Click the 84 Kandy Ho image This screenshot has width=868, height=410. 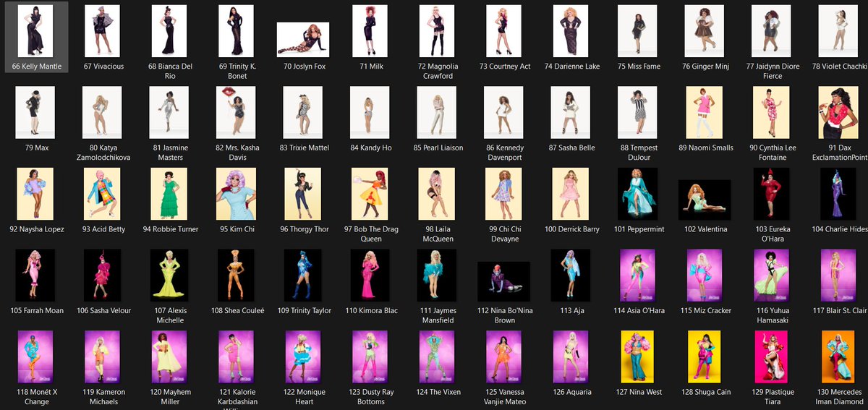pyautogui.click(x=370, y=112)
